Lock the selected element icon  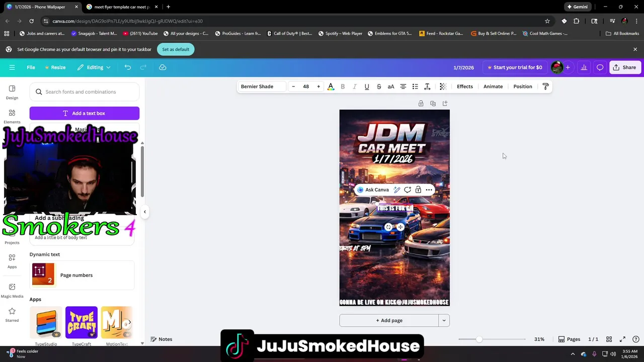(418, 190)
